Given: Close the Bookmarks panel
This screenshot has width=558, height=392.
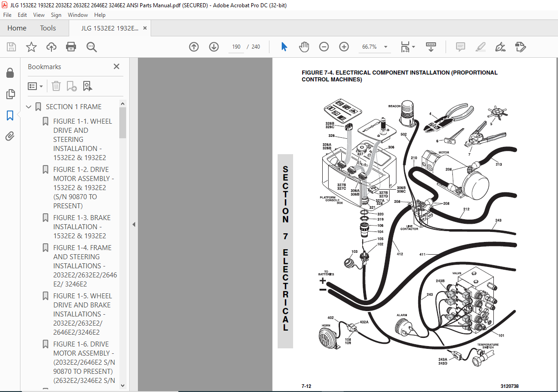Looking at the screenshot, I should pos(117,66).
